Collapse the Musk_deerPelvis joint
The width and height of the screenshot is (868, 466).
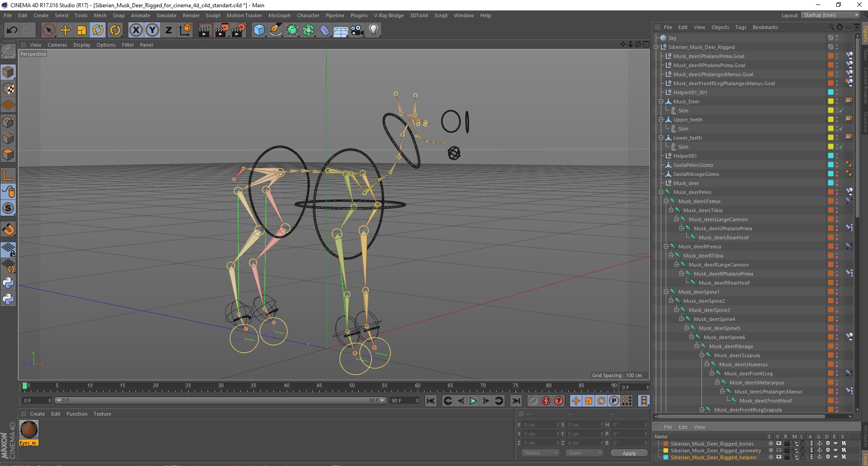661,192
